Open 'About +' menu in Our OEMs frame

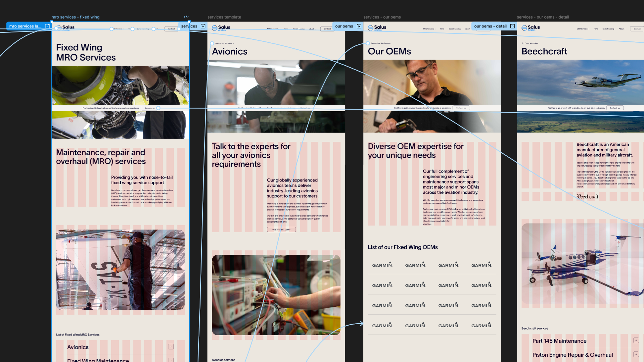pos(468,29)
